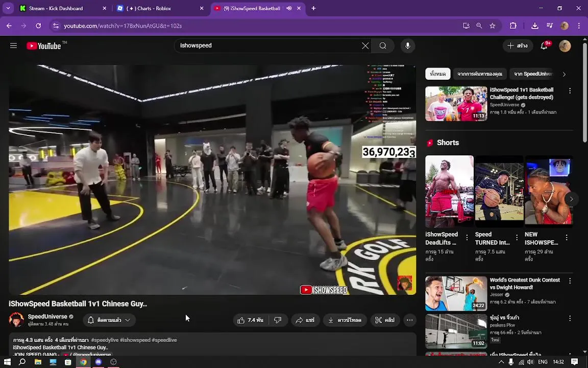
Task: Open the tab search dropdown arrow
Action: 8,8
